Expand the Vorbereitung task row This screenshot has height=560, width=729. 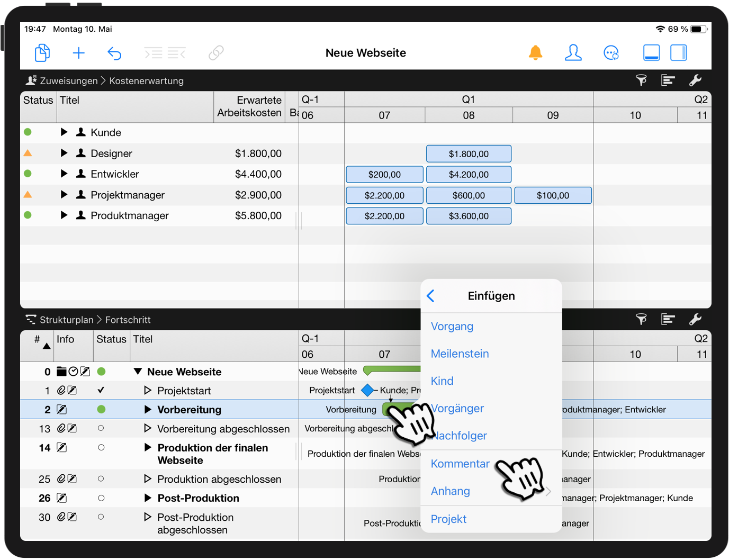coord(147,409)
